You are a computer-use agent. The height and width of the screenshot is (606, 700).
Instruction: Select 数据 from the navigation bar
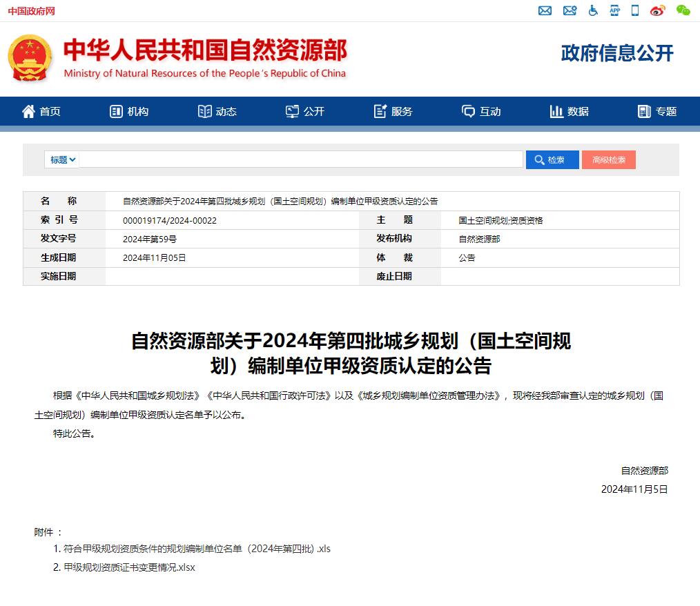[x=569, y=111]
